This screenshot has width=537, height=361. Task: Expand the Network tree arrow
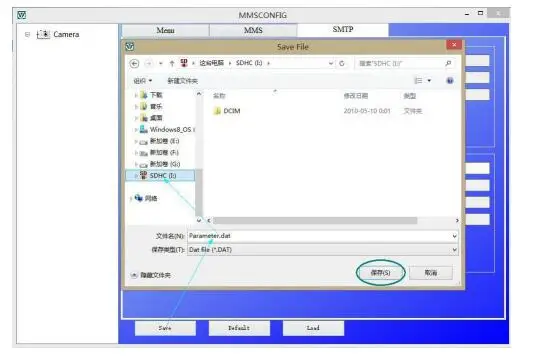131,198
